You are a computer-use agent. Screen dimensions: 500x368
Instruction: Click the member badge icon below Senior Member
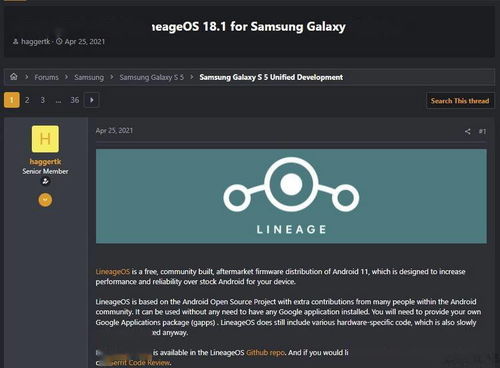pos(45,181)
